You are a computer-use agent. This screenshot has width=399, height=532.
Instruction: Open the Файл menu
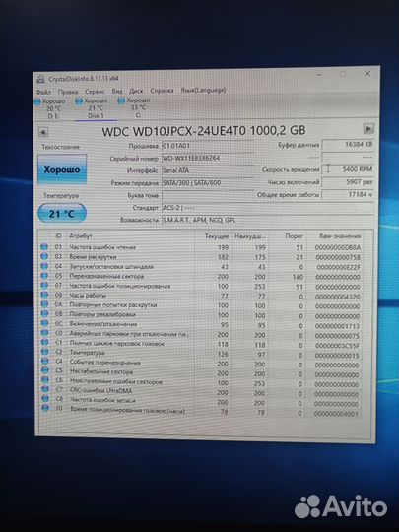[43, 92]
